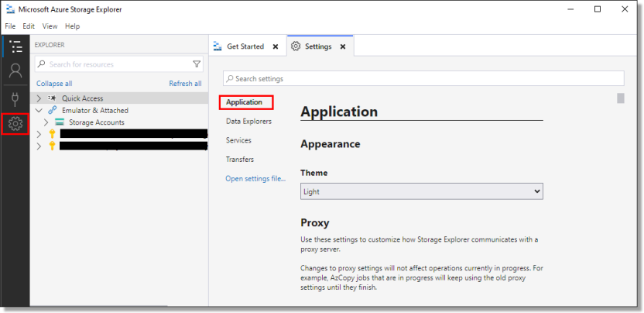Viewport: 644px width, 313px height.
Task: Open settings file link
Action: point(255,178)
